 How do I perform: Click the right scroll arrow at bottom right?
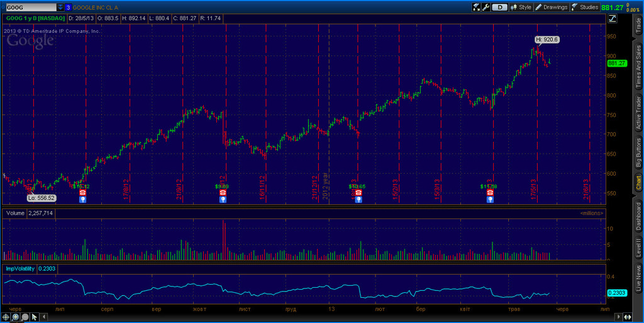(618, 317)
